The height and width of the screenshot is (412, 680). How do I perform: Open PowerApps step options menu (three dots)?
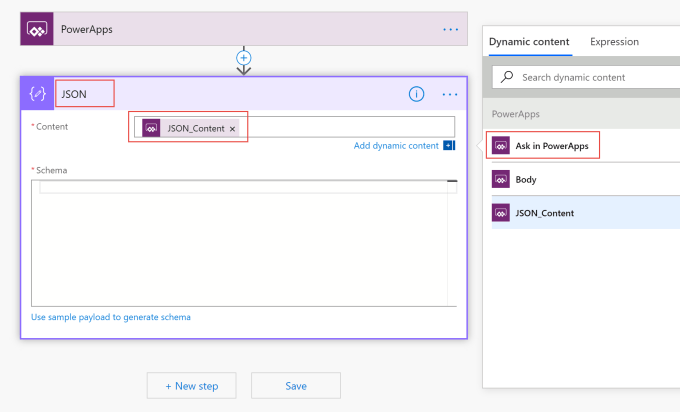coord(451,29)
